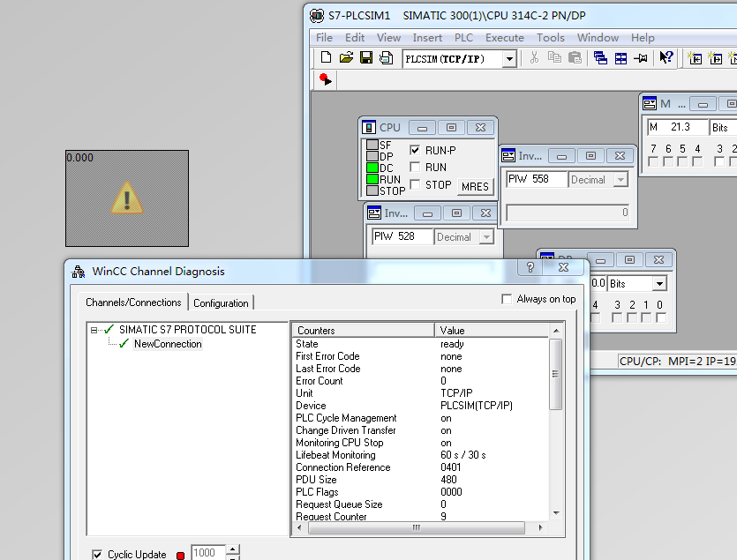
Task: Click the horizontal scrollbar in counters list
Action: coord(417,527)
